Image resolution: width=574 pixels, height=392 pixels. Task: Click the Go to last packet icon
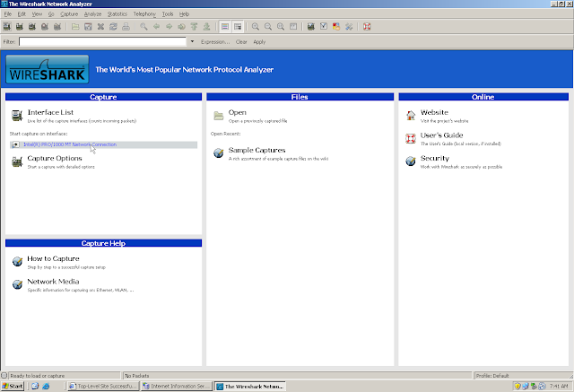pos(207,27)
